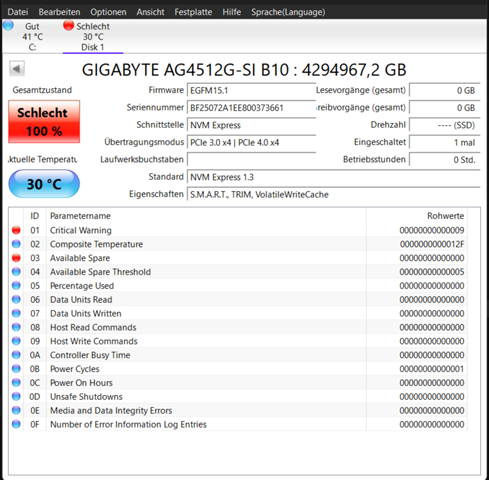Click status dot for Number of Error Information Log Entries

coord(16,424)
